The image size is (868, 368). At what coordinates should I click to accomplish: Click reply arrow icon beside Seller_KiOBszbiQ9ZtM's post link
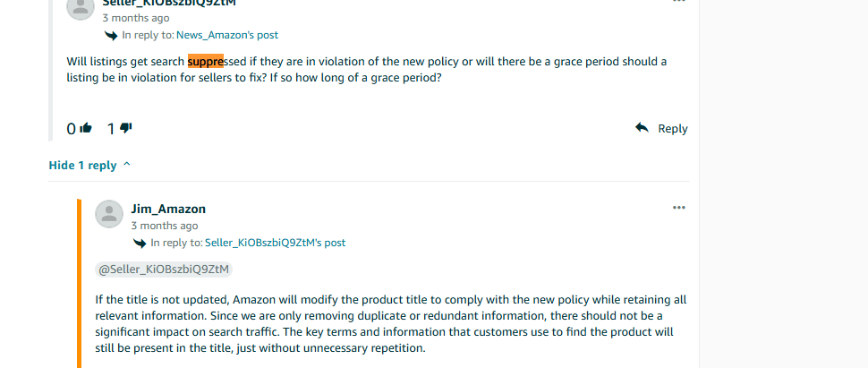click(140, 243)
